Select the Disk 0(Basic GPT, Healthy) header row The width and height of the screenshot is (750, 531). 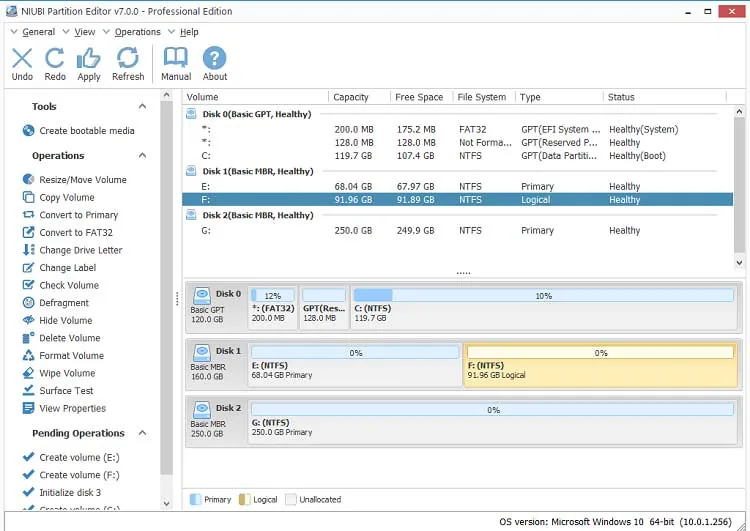[x=457, y=114]
